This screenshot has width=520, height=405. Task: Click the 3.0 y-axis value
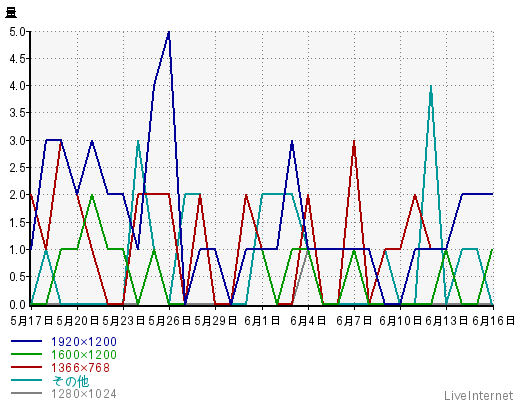(x=17, y=141)
